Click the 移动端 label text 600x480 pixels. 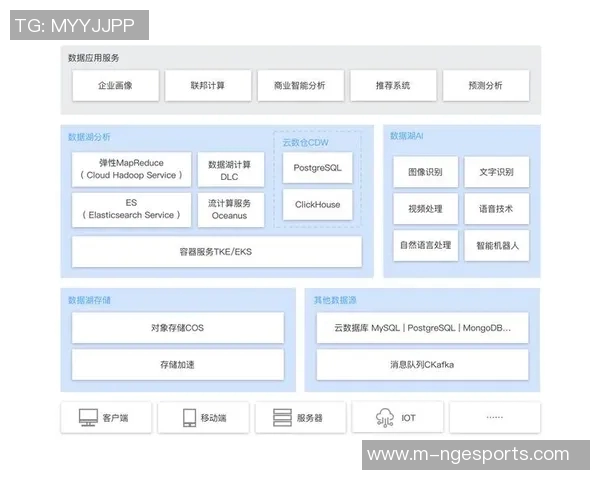click(214, 418)
